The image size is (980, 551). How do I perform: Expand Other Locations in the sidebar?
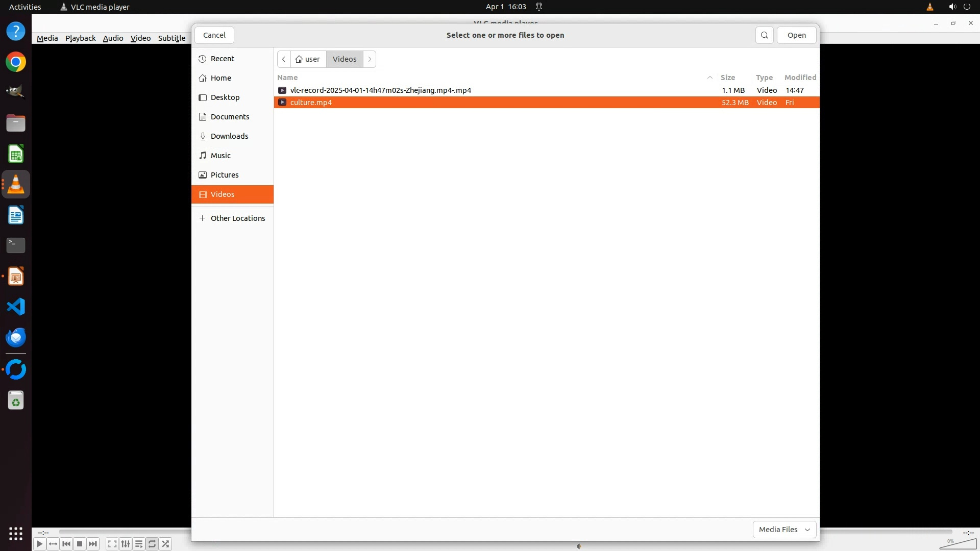[237, 218]
